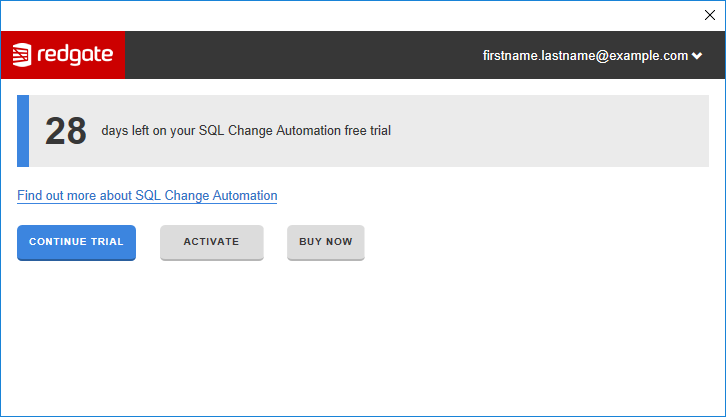Open the Find out more about SQL Change Automation link
The height and width of the screenshot is (417, 726).
click(147, 196)
